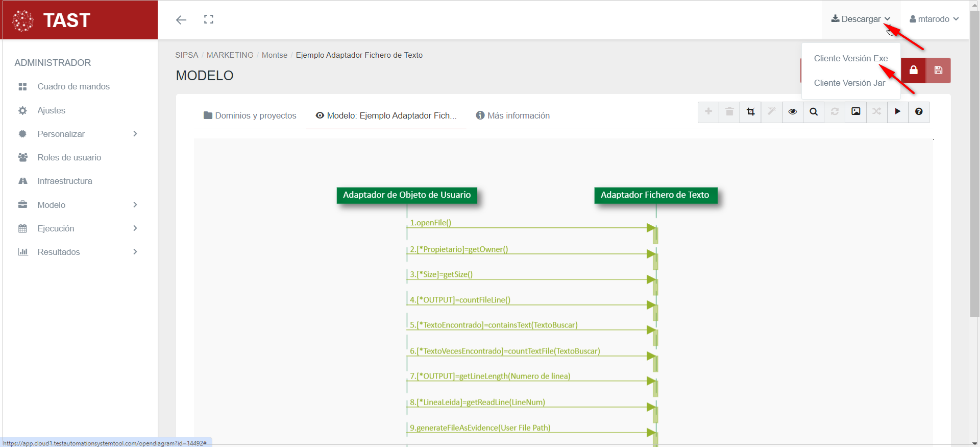The width and height of the screenshot is (980, 447).
Task: Switch to Dominios y proyectos tab
Action: click(250, 115)
